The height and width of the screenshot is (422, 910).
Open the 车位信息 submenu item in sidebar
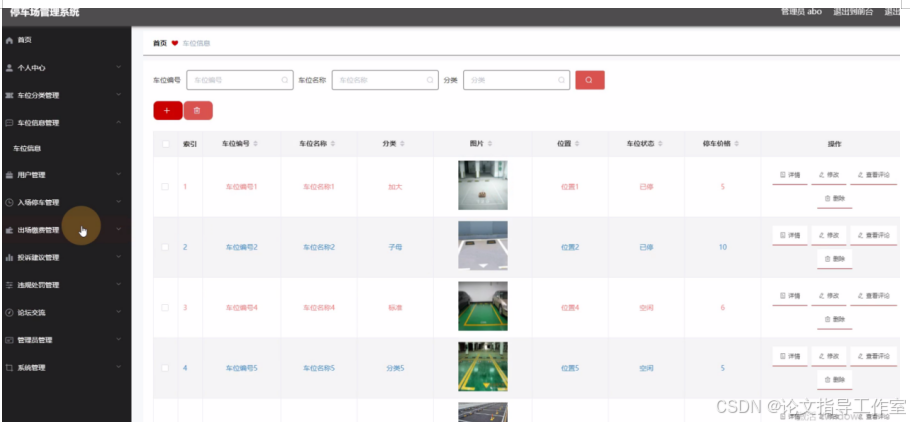(27, 149)
